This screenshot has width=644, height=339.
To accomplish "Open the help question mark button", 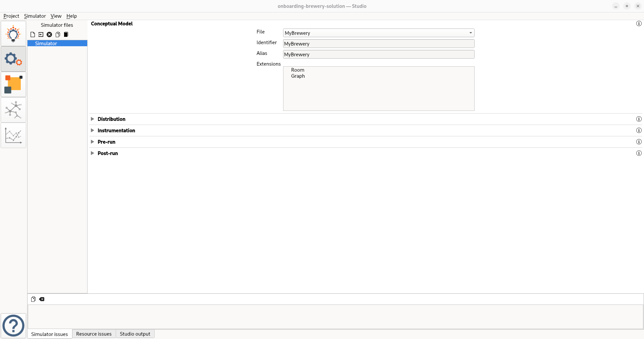I will point(13,326).
